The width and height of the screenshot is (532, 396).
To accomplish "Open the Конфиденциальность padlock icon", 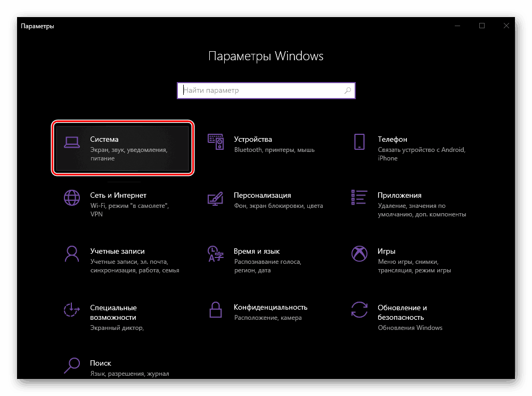I will 216,310.
